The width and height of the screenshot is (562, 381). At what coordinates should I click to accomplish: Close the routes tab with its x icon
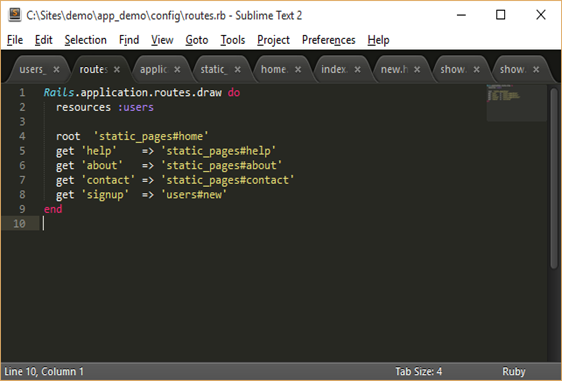117,69
